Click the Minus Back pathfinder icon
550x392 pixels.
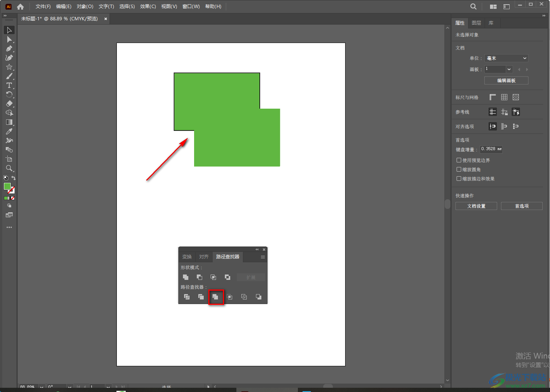click(259, 297)
